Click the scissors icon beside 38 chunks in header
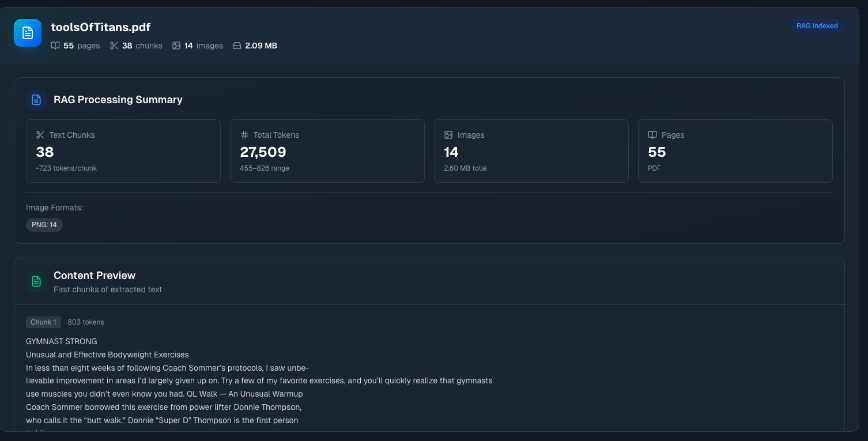This screenshot has height=441, width=868. [x=114, y=46]
